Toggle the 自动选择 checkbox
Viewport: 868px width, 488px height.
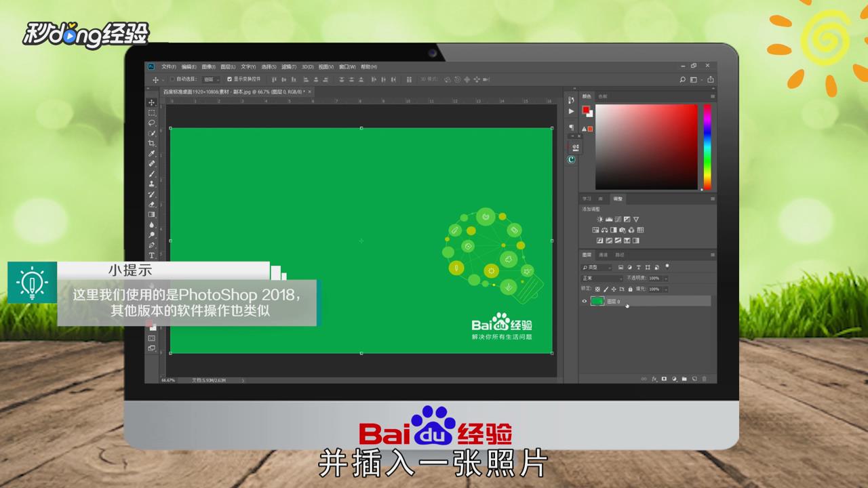(x=172, y=79)
